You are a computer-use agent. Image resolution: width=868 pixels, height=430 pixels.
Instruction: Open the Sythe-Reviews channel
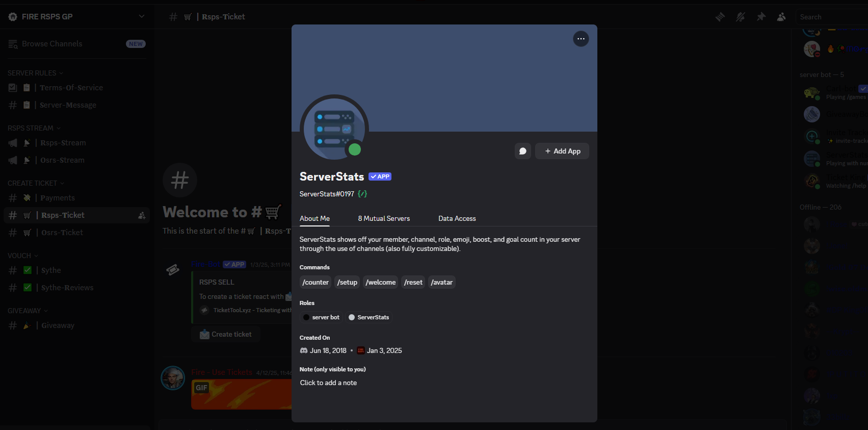[76, 288]
